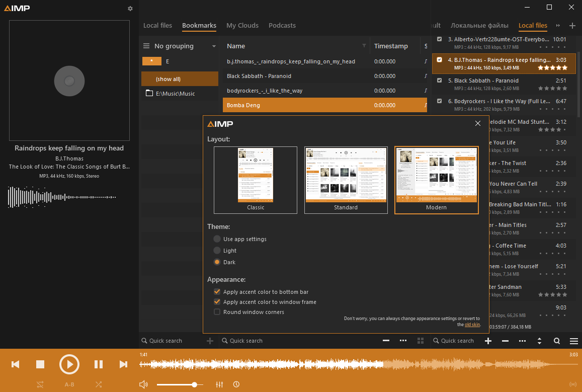
Task: Open the sleep timer clock icon
Action: point(236,384)
